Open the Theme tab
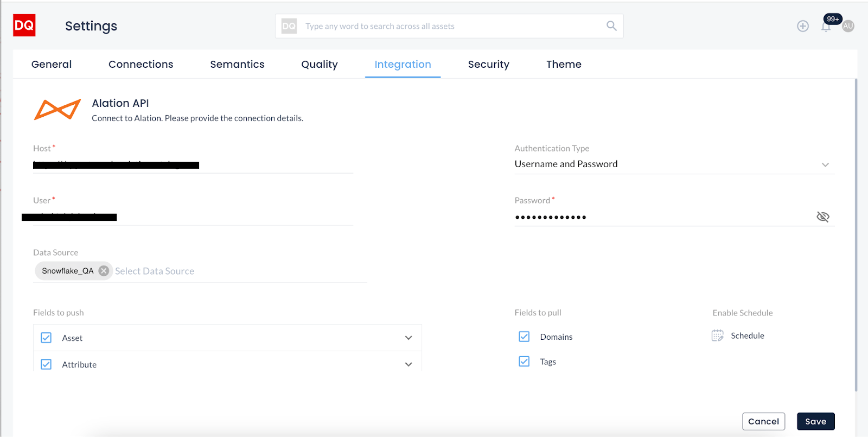The height and width of the screenshot is (437, 868). [564, 64]
